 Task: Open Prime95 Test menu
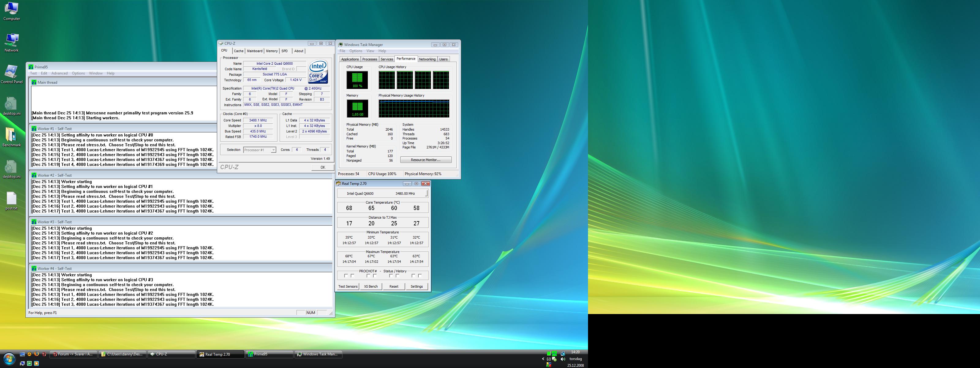click(x=33, y=73)
